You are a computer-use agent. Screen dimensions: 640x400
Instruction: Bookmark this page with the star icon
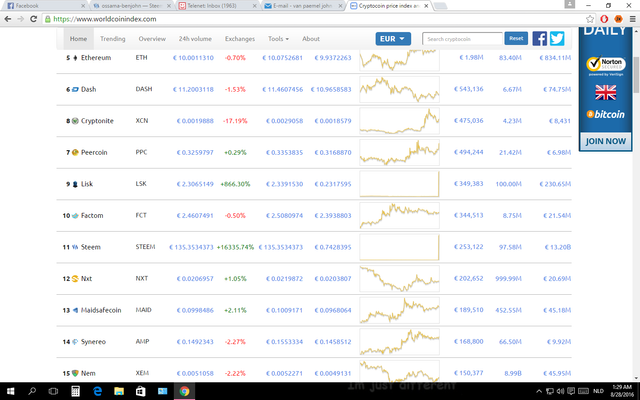590,19
